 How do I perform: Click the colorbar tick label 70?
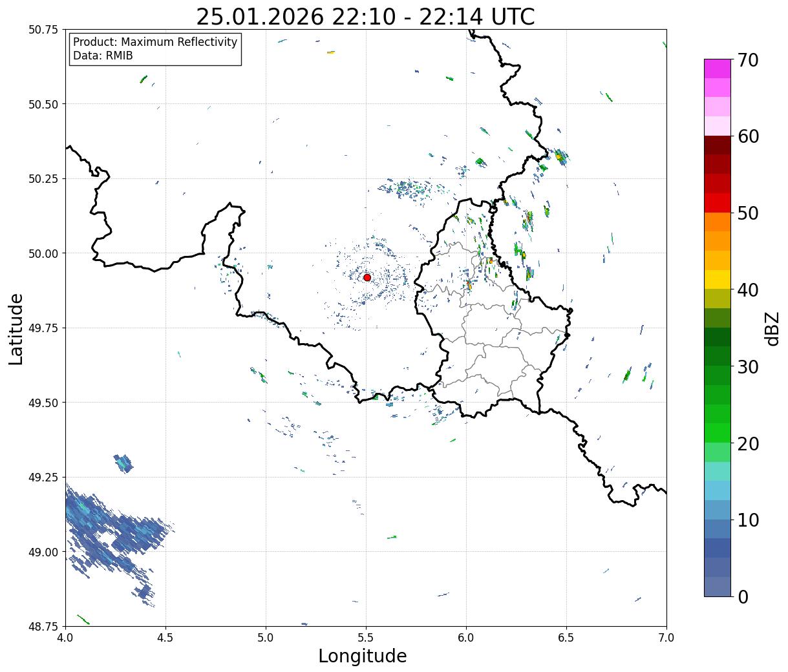[747, 60]
